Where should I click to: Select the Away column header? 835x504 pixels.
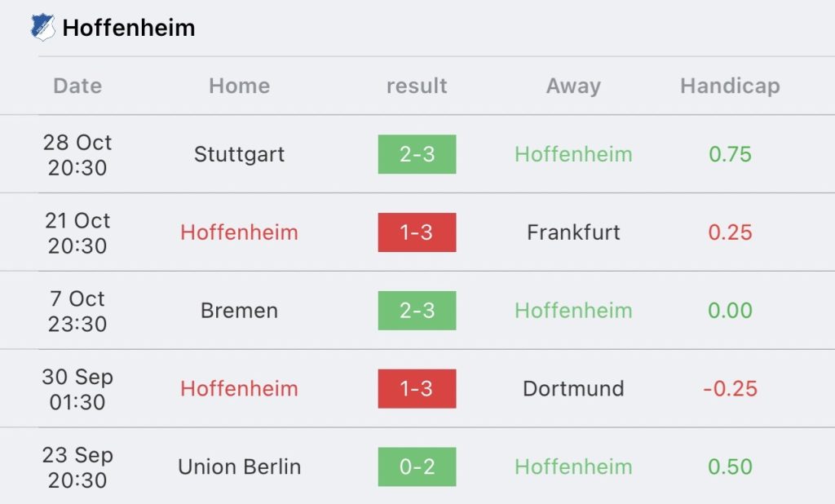573,86
